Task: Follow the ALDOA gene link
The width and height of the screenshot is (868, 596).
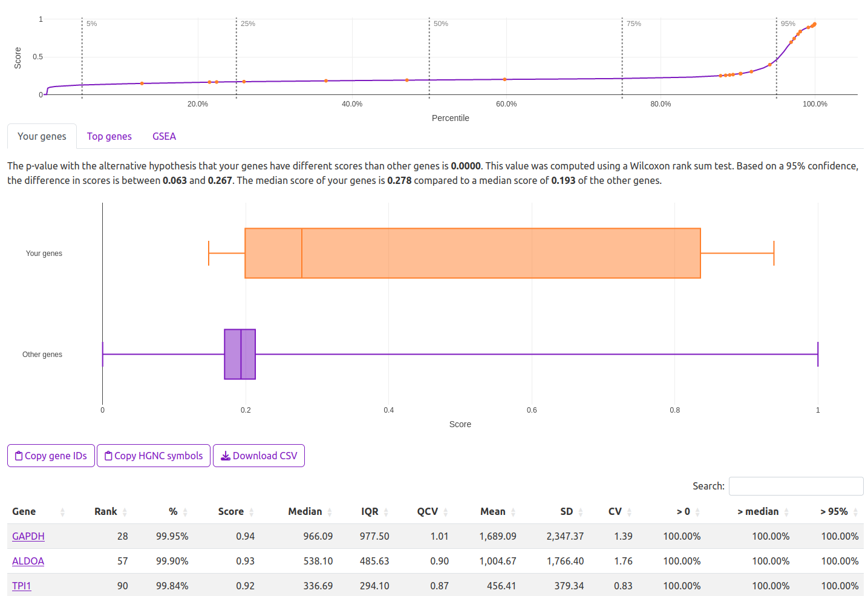Action: [x=28, y=561]
